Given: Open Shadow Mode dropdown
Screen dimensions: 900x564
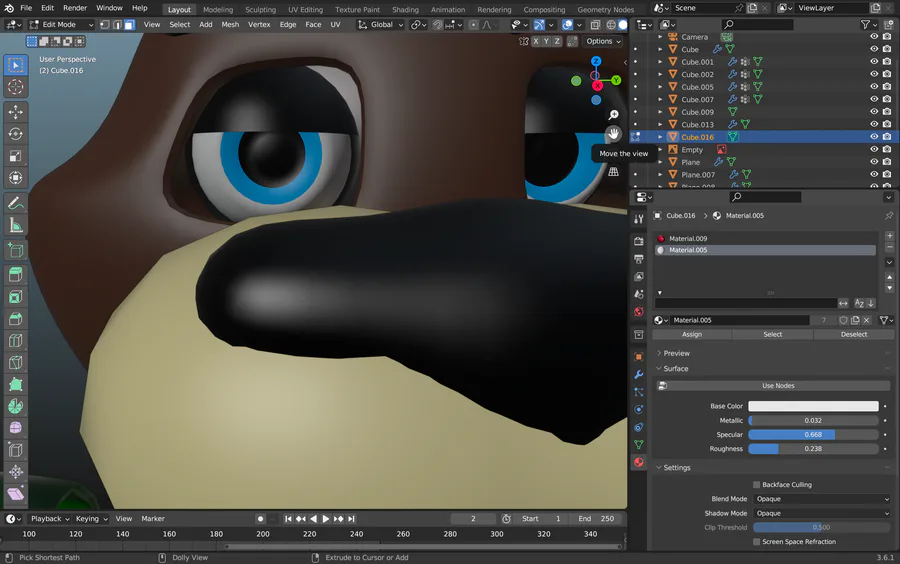Looking at the screenshot, I should (821, 514).
